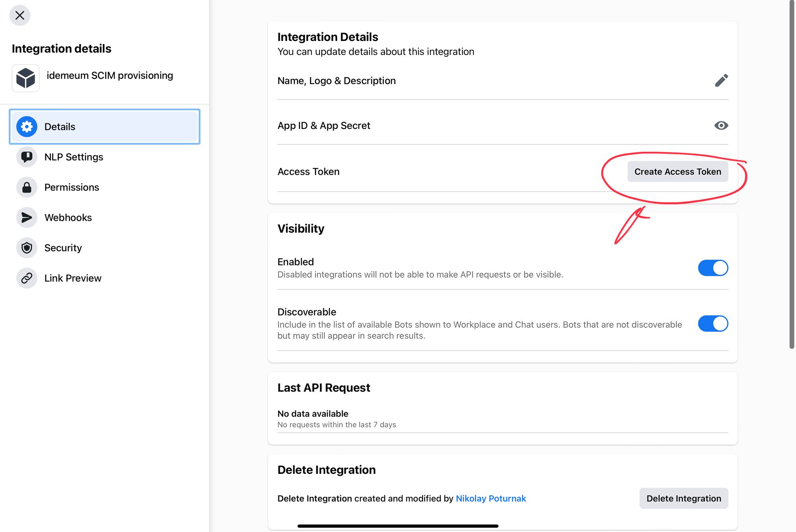Click the Delete Integration button
Screen dimensions: 796x532
[x=684, y=498]
